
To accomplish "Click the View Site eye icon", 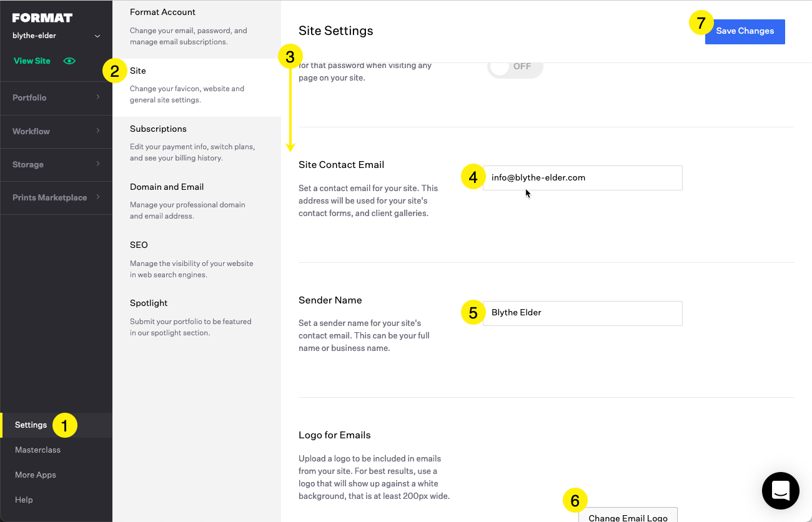I will click(69, 61).
